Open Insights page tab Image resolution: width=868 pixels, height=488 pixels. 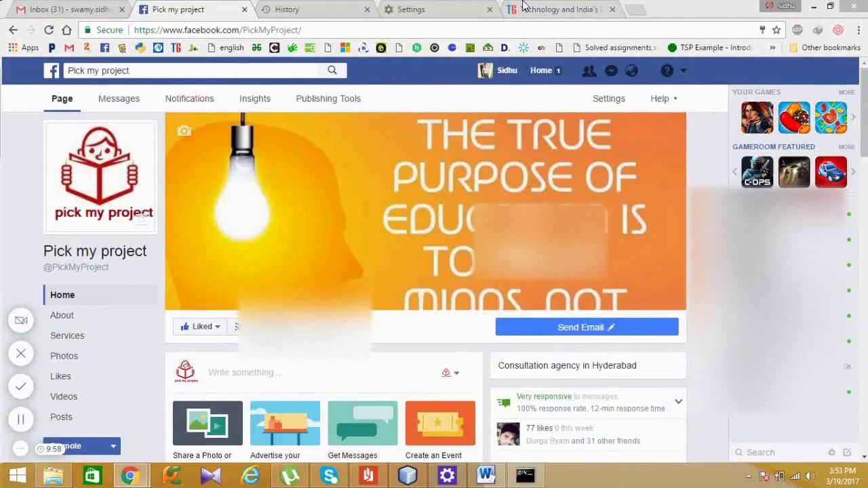255,98
